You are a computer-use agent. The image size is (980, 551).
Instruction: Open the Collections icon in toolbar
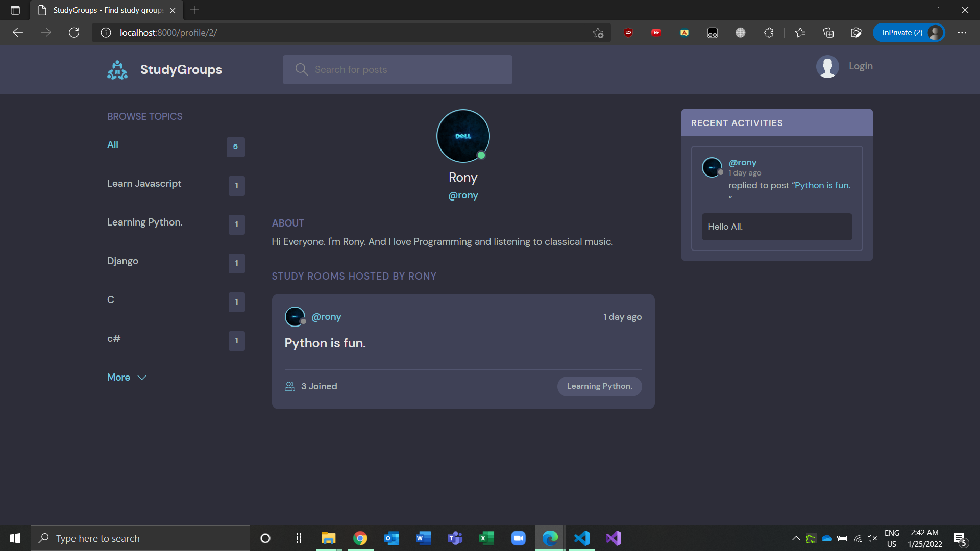[x=828, y=33]
